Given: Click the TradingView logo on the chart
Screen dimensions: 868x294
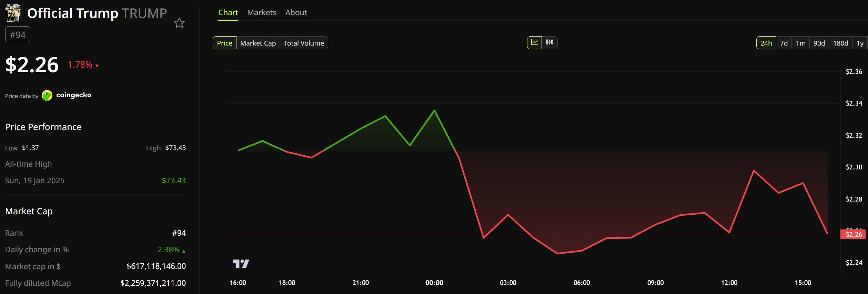Looking at the screenshot, I should tap(241, 264).
